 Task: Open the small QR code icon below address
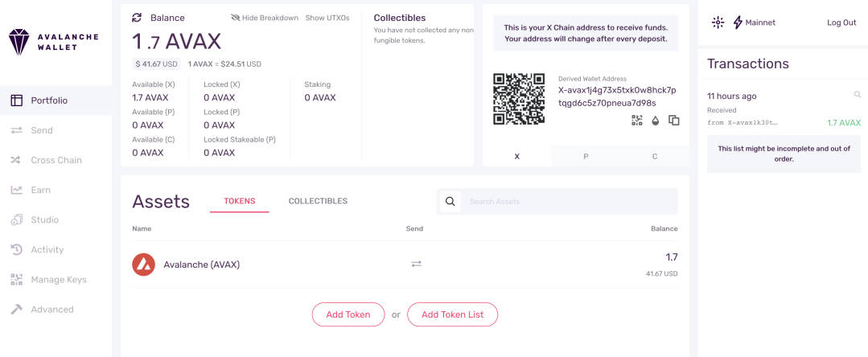(x=637, y=120)
